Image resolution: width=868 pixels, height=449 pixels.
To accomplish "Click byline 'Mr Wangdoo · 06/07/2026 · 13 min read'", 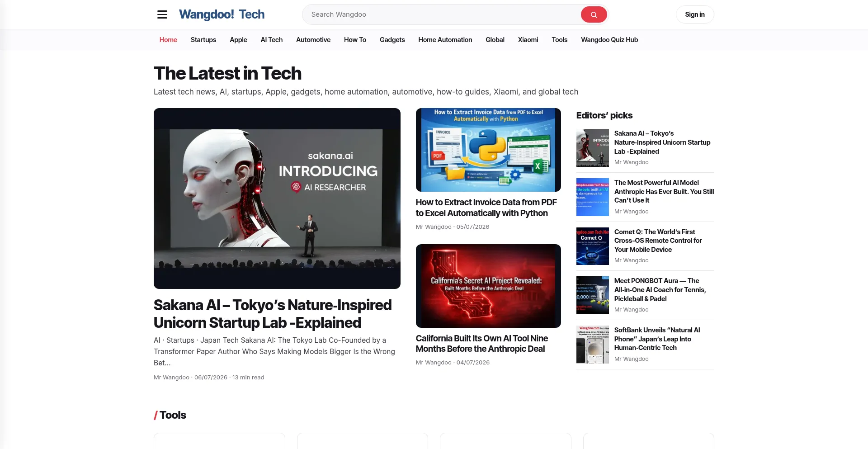I will coord(209,378).
